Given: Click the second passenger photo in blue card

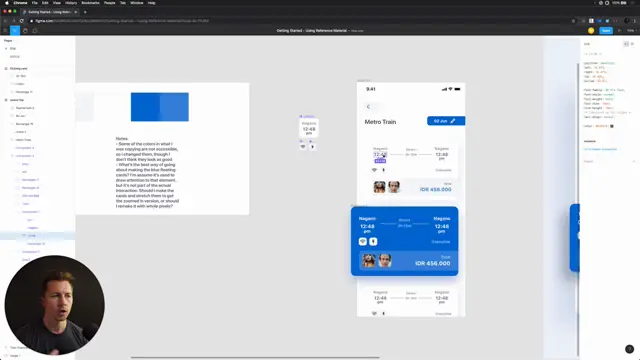Looking at the screenshot, I should pos(384,260).
